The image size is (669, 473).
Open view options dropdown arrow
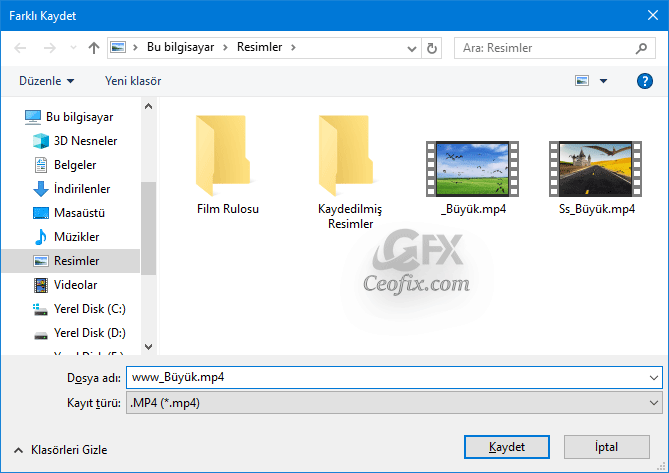coord(603,81)
